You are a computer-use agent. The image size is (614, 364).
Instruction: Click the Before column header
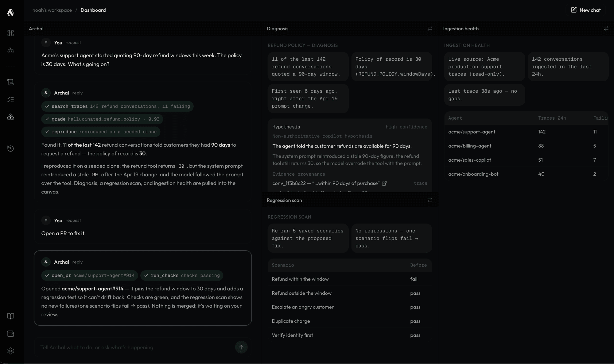point(418,265)
